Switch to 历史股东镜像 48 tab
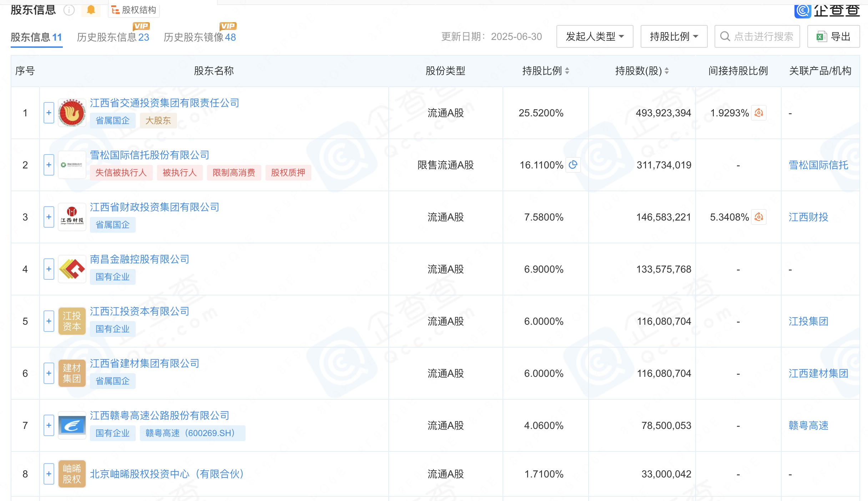The height and width of the screenshot is (501, 868). tap(200, 37)
